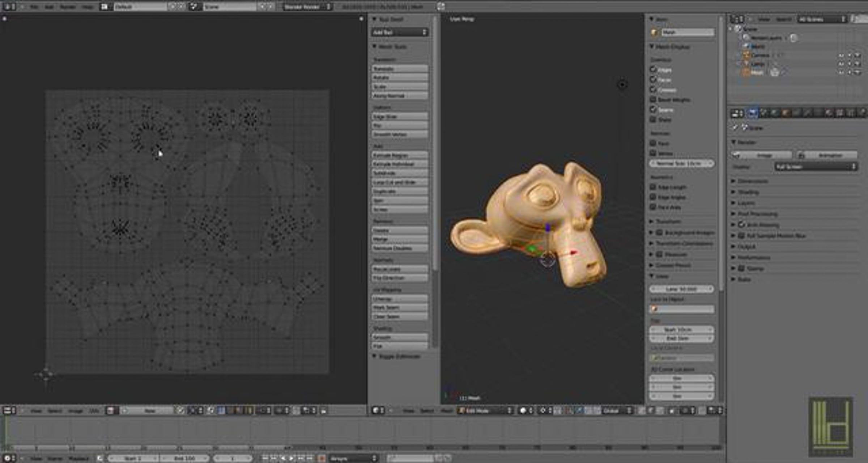Enable the Bevel Weights checkbox
This screenshot has width=868, height=463.
[x=653, y=100]
